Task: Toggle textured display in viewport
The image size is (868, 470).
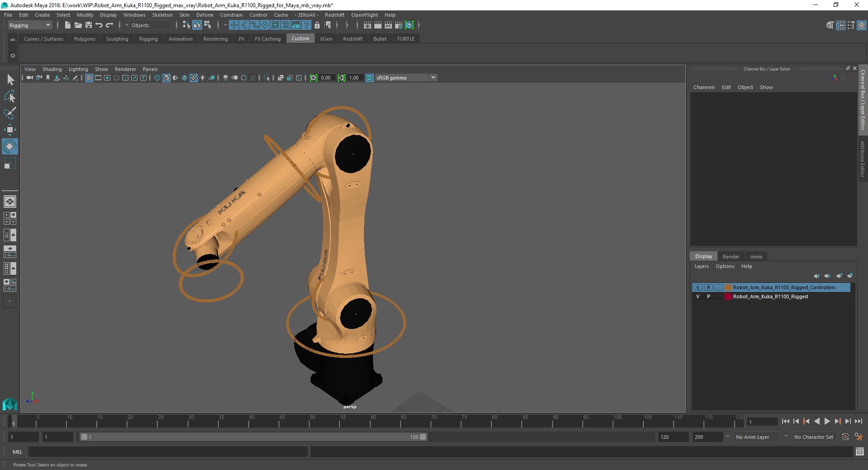Action: [193, 78]
